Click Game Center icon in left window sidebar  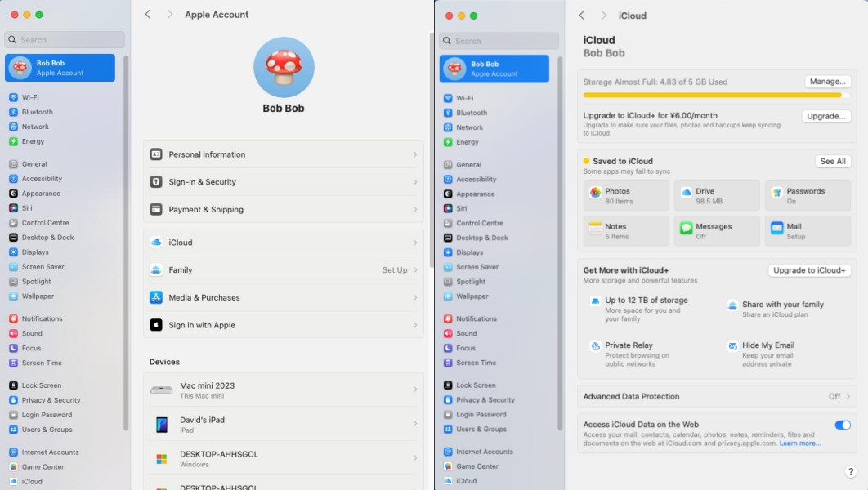[13, 467]
